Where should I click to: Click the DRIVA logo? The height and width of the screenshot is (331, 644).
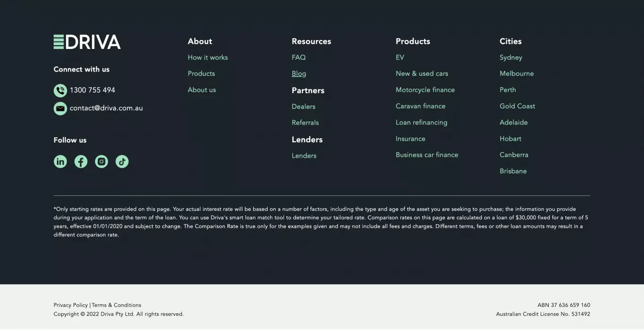coord(87,42)
